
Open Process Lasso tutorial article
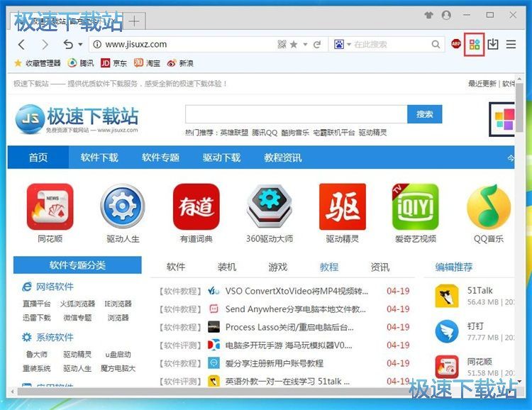click(289, 327)
